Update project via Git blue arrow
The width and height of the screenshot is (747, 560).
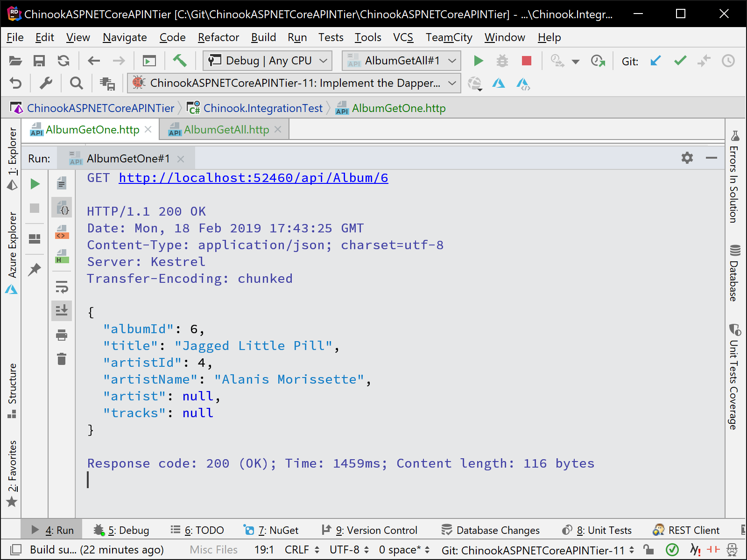pos(655,61)
